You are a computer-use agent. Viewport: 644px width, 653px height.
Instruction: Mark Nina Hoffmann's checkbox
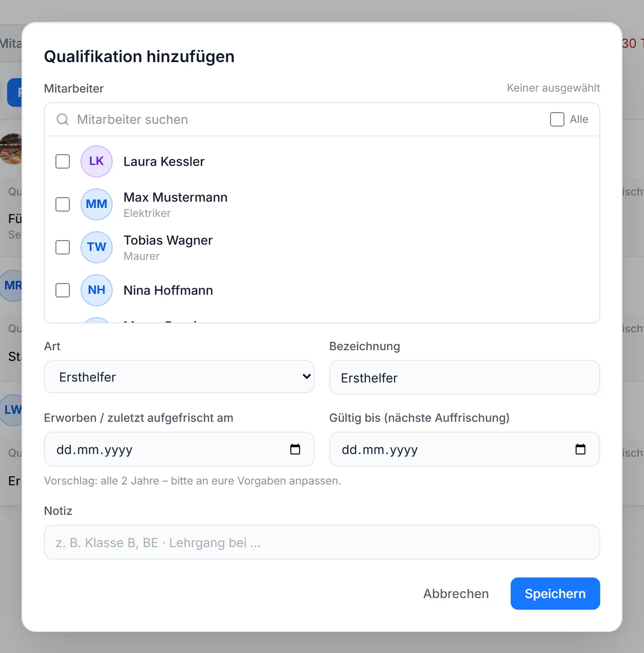[x=63, y=290]
